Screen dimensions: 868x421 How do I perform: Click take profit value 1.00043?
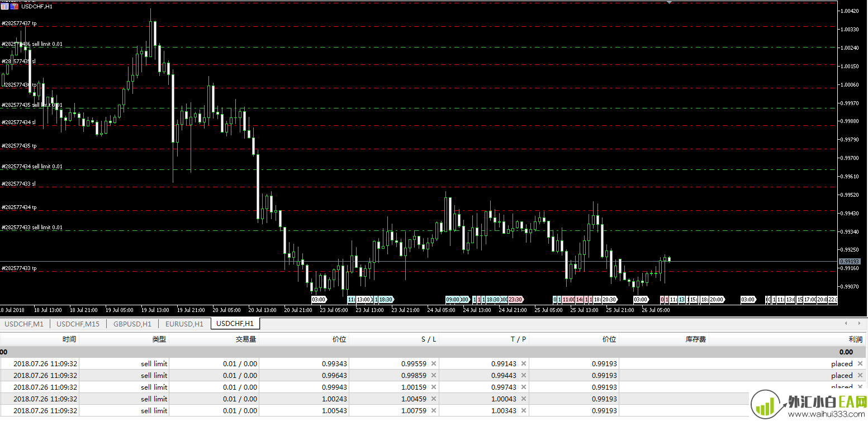point(504,399)
